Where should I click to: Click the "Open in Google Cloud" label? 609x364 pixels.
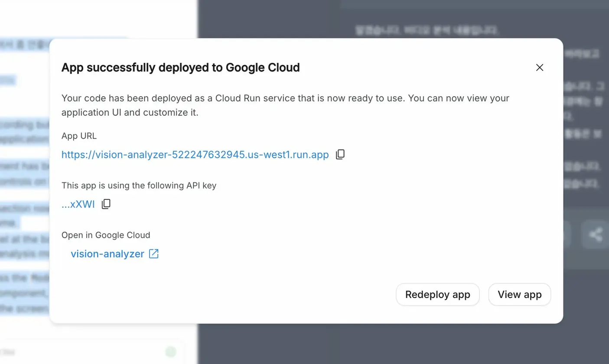[x=106, y=235]
